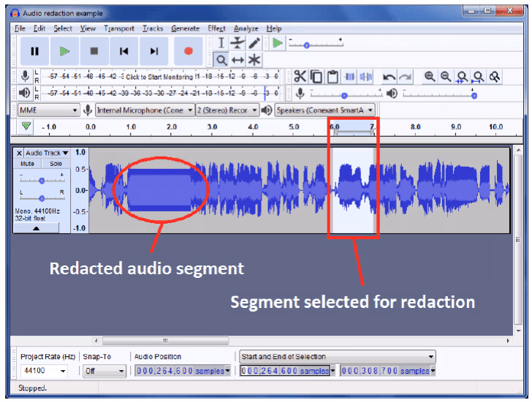Select the Multi-tool asterisk icon
The height and width of the screenshot is (403, 532).
click(x=254, y=60)
